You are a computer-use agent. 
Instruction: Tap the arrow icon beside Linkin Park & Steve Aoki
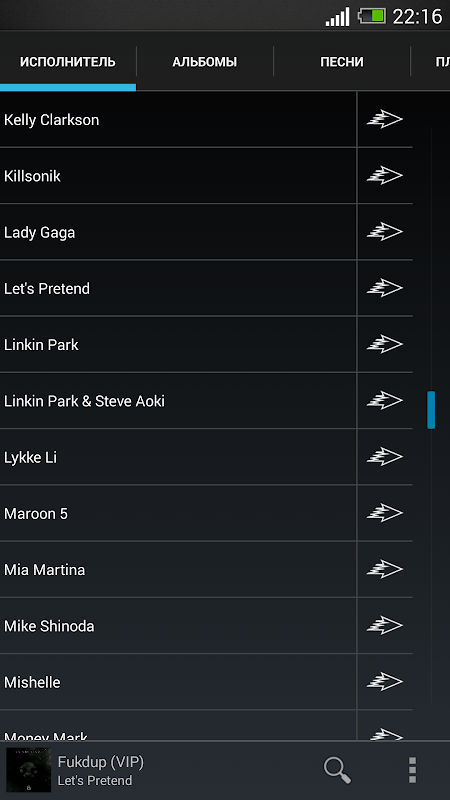click(x=385, y=401)
